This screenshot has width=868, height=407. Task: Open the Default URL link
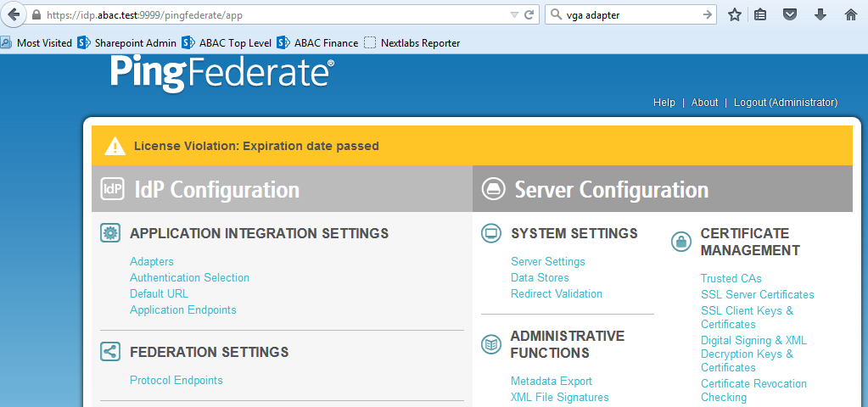pos(159,293)
